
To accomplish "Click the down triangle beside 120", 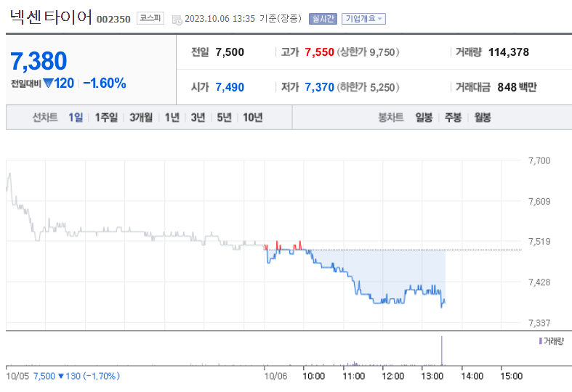I will pyautogui.click(x=48, y=83).
